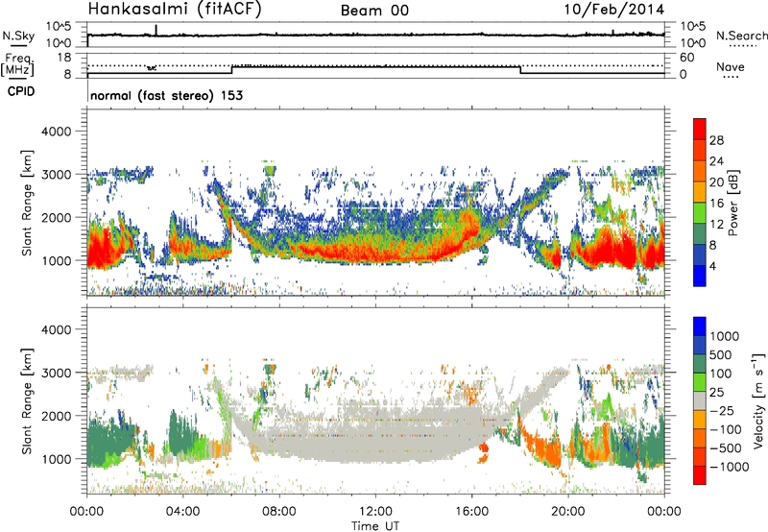This screenshot has height=532, width=768.
Task: Click the "24" label on the Power colorbar
Action: pos(716,161)
